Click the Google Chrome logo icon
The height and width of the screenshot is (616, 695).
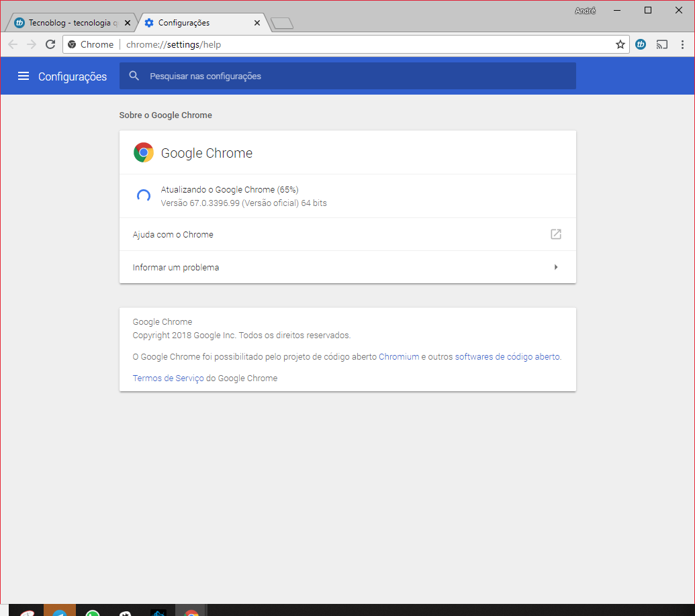tap(142, 152)
